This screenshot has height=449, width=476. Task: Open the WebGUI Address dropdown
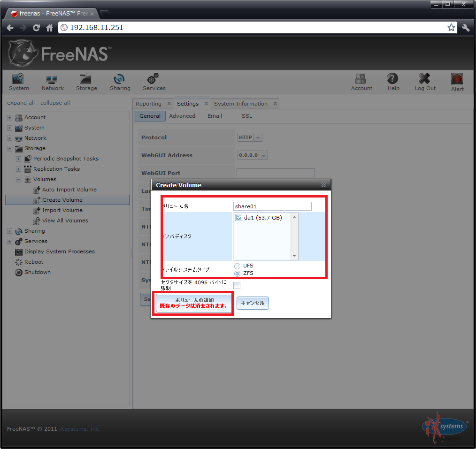pyautogui.click(x=263, y=155)
